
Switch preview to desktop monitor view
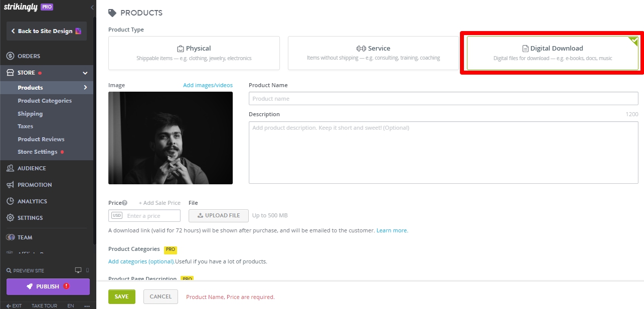(x=79, y=270)
